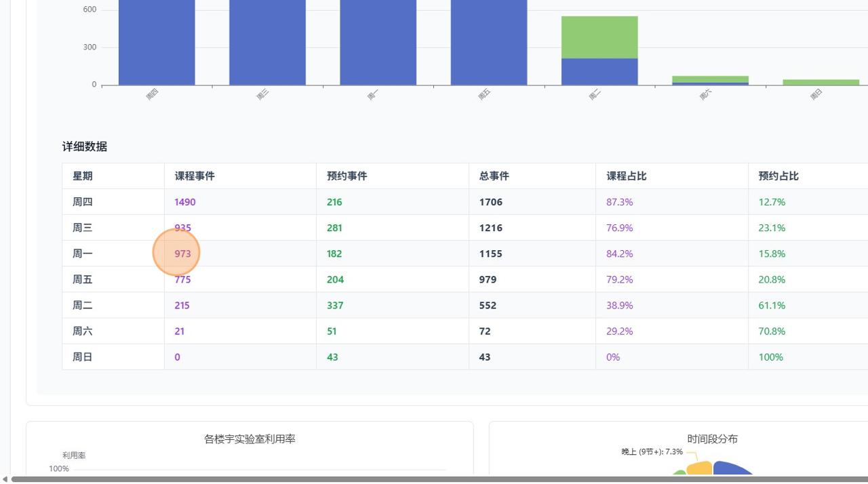
Task: Click the 各楼宇实验室利用率 chart title
Action: coord(250,439)
